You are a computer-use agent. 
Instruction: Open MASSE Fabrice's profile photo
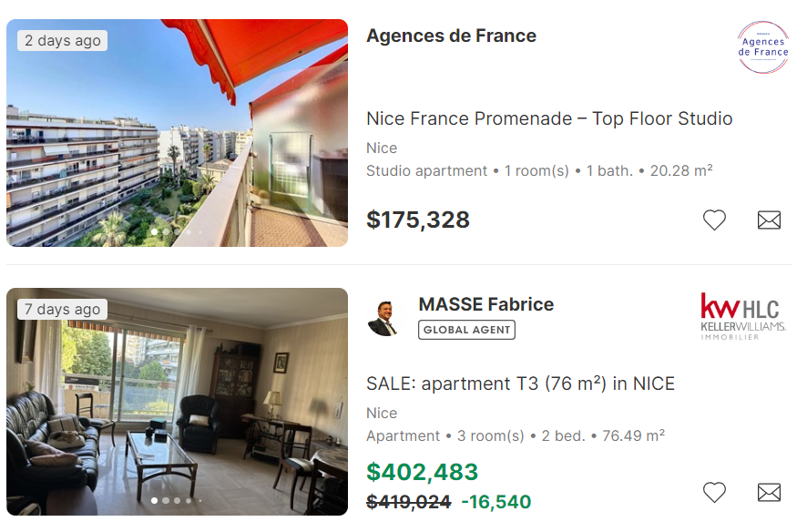pos(383,318)
